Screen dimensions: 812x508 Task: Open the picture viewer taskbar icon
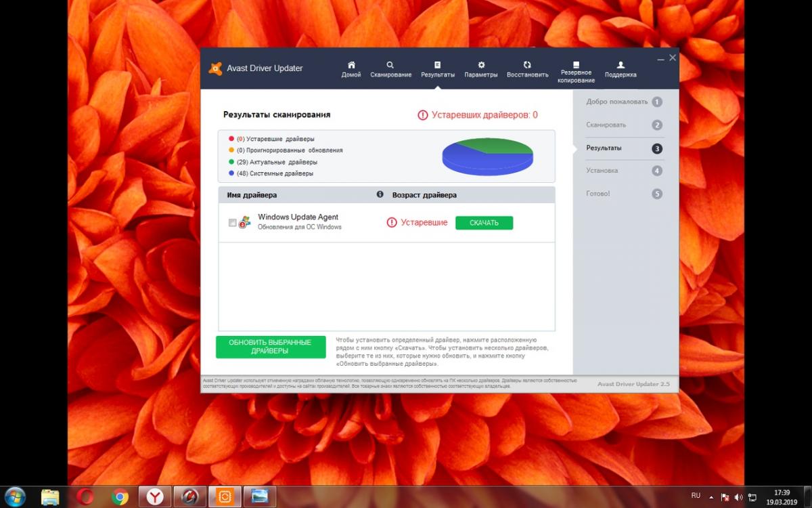click(260, 497)
